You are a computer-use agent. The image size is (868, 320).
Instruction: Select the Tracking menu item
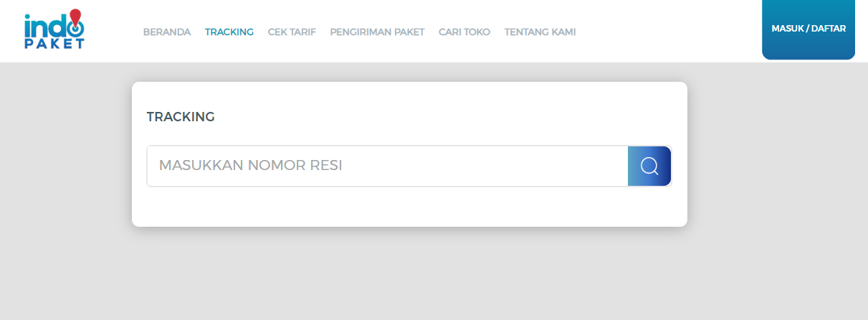pyautogui.click(x=229, y=32)
